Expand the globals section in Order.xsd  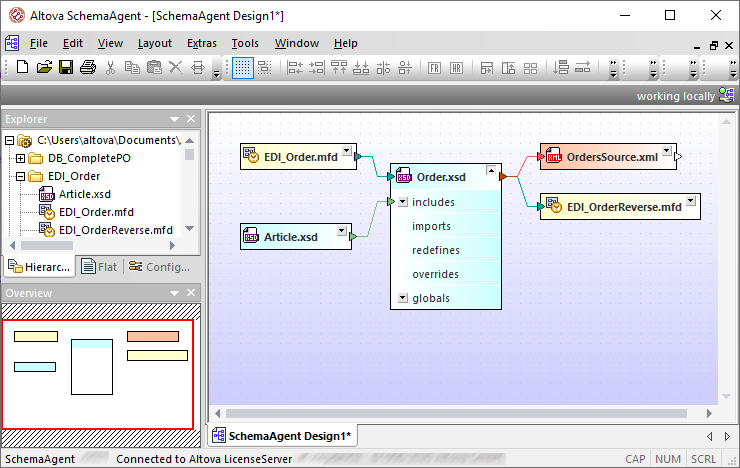pos(403,298)
